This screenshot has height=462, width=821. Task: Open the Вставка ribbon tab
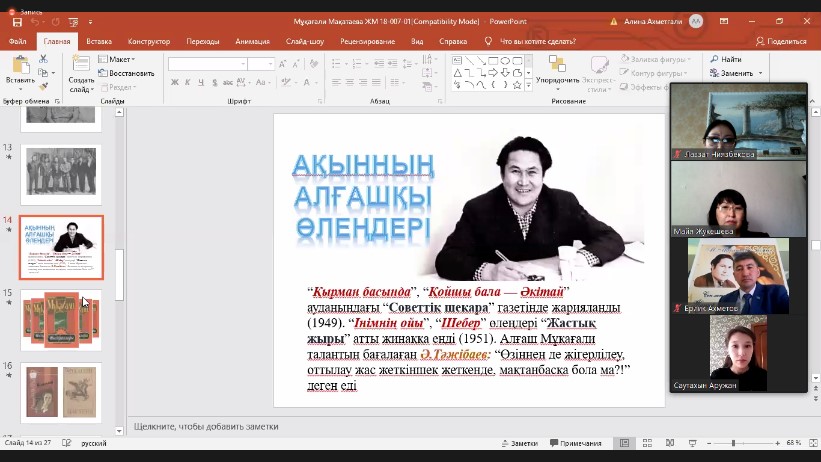click(x=99, y=41)
